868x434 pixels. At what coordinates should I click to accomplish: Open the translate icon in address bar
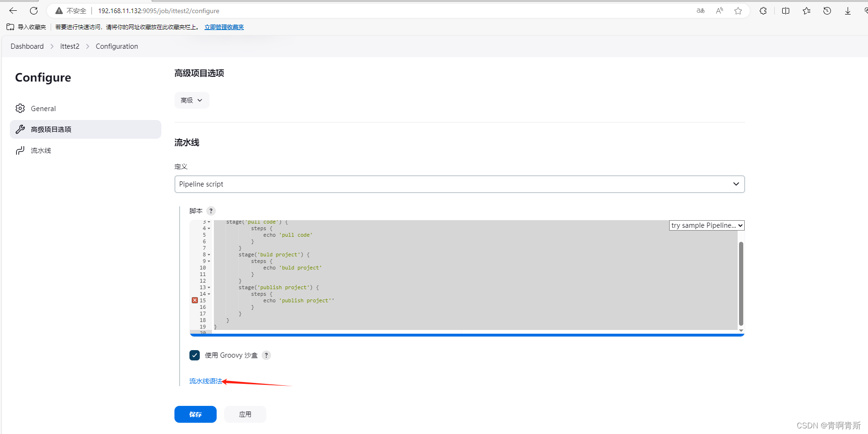tap(701, 11)
